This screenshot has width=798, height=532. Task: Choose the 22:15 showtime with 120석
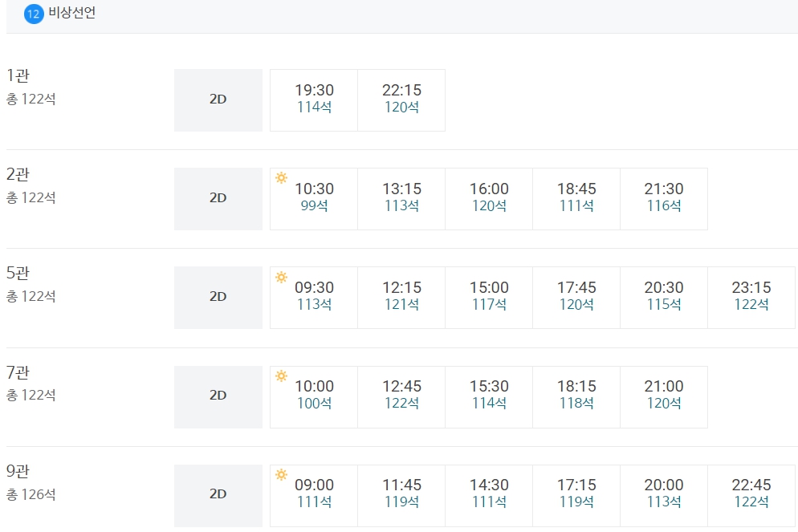(x=401, y=100)
